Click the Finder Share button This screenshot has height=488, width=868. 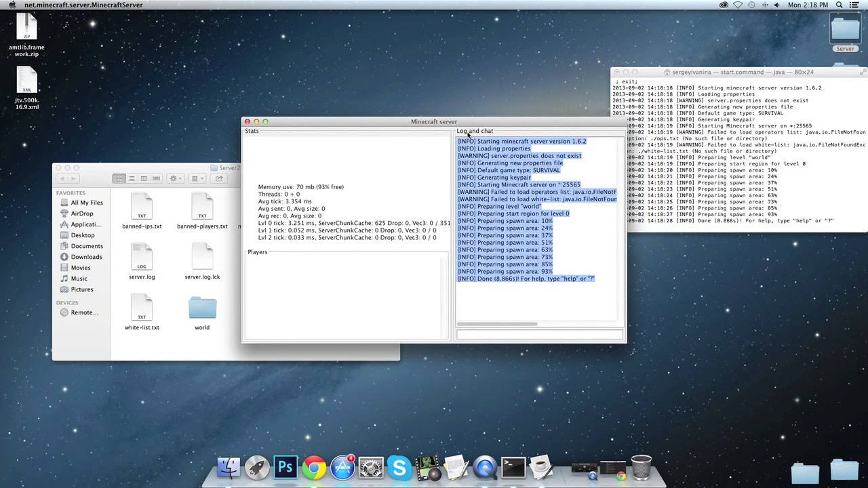pos(219,178)
